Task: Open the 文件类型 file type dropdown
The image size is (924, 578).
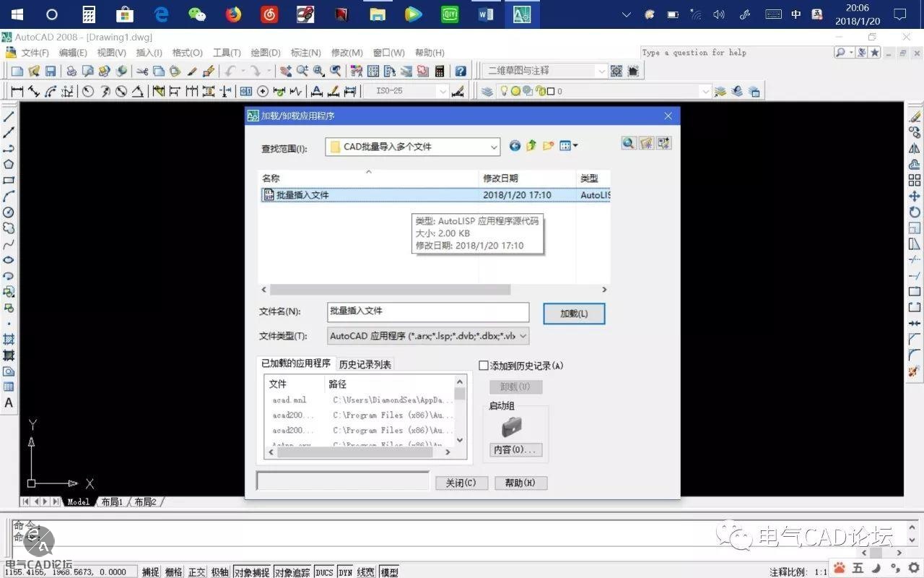Action: (x=523, y=336)
